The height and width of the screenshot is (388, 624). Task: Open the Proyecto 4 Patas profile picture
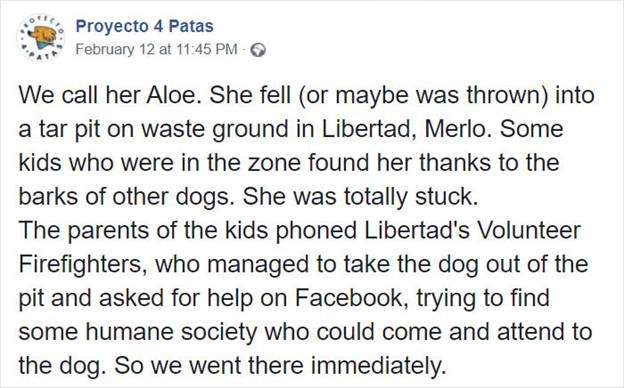[x=41, y=37]
